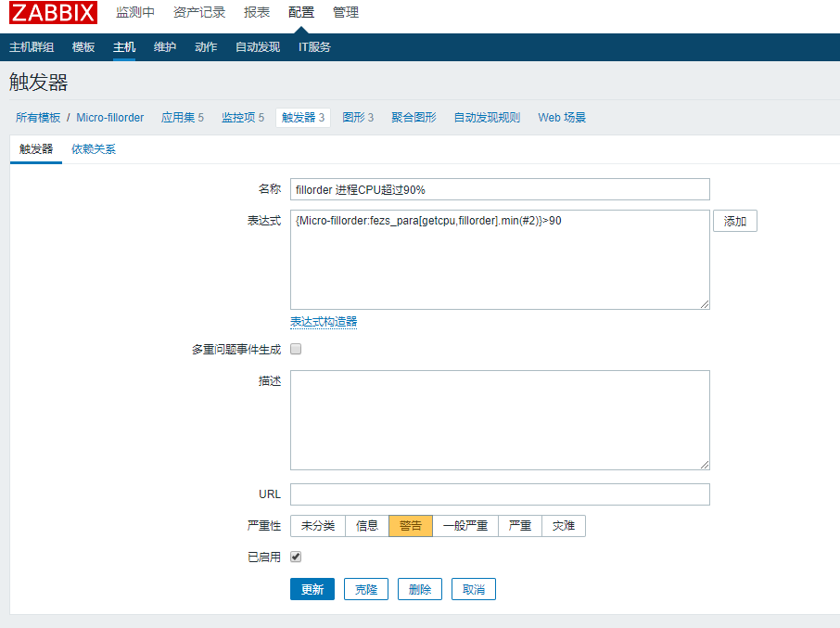Grab the 描述 textarea resize handle
The width and height of the screenshot is (840, 628).
pyautogui.click(x=705, y=465)
